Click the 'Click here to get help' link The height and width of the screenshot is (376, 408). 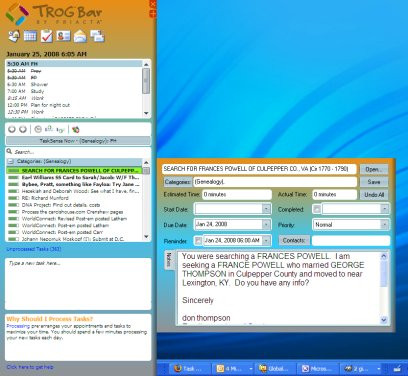point(30,367)
